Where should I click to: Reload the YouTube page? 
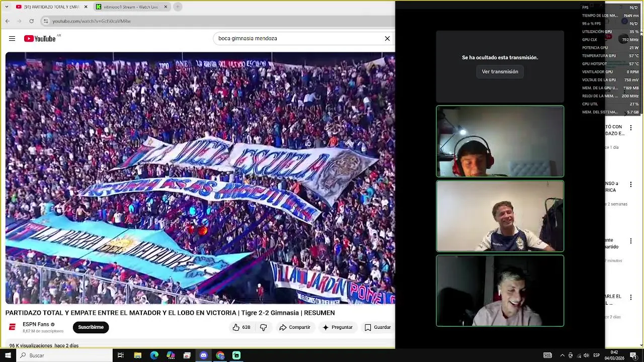tap(31, 21)
